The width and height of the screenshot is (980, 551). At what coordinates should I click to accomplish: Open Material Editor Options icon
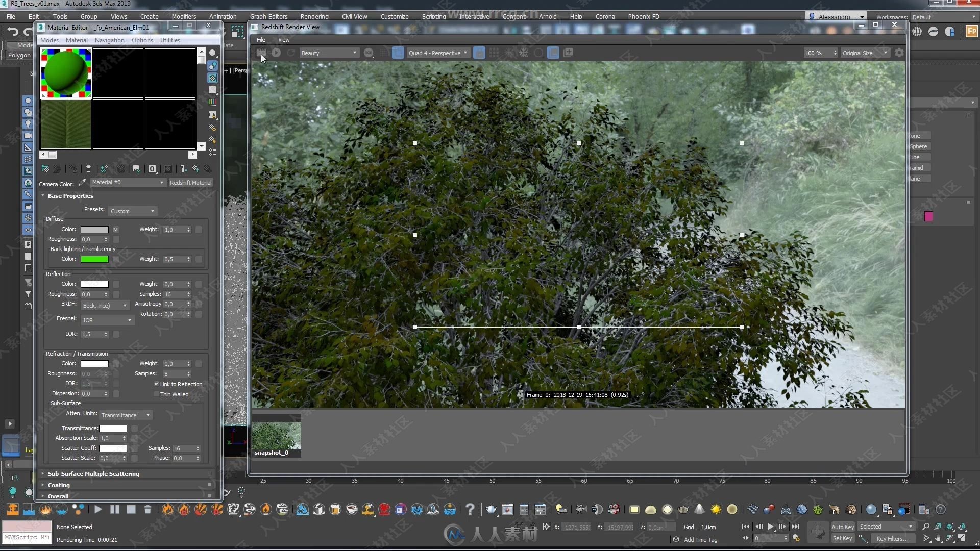tap(213, 127)
